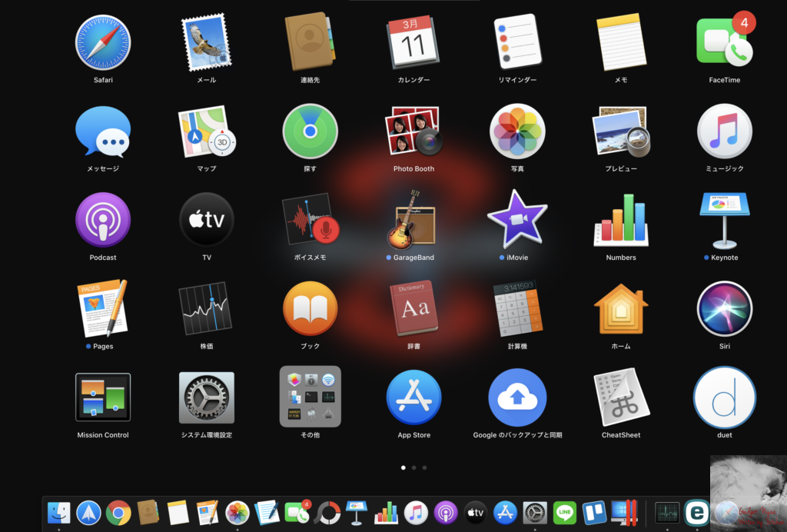Open Safari from the Launchpad grid
The image size is (787, 532).
(103, 42)
